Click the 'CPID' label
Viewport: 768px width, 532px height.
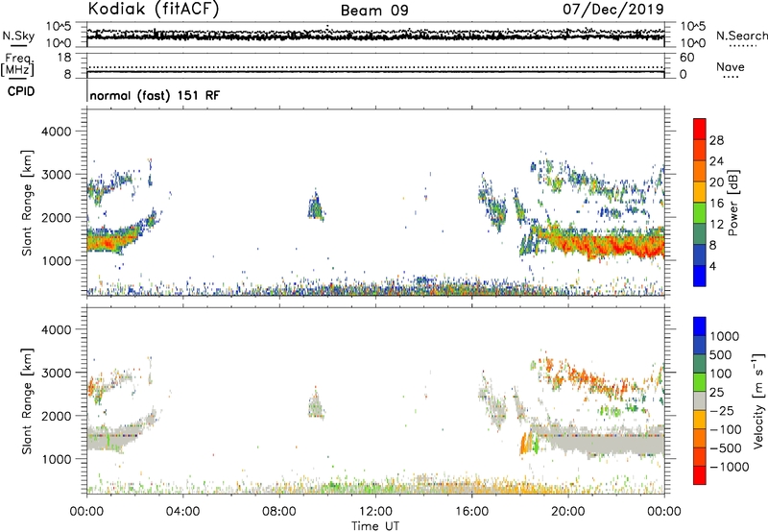tap(21, 91)
